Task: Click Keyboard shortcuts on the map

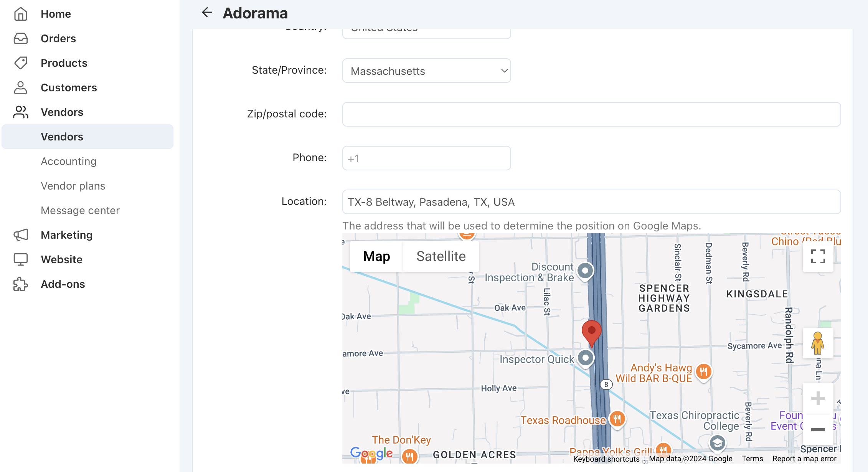Action: [606, 459]
